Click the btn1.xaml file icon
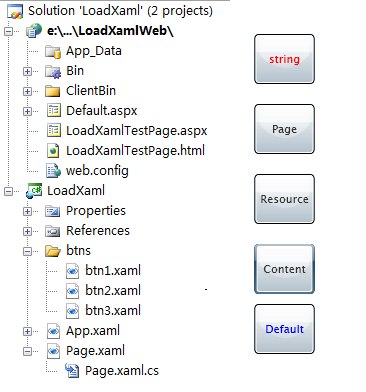This screenshot has width=366, height=392. pos(72,271)
